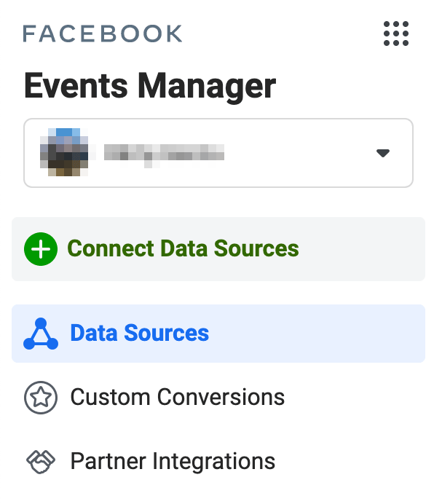Click the FACEBOOK wordmark logo
Viewport: 434px width, 504px height.
(x=103, y=34)
